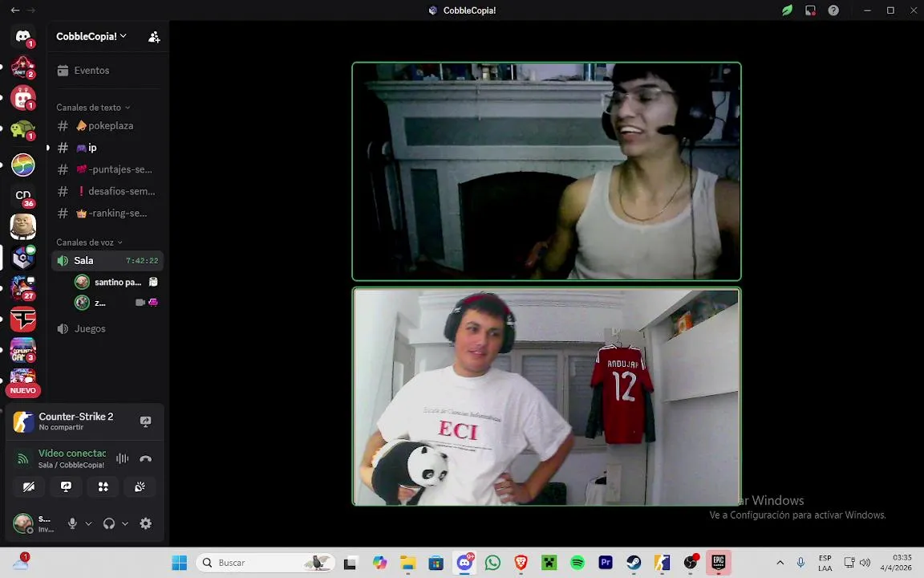Image resolution: width=924 pixels, height=578 pixels.
Task: Open the -ranking-se... channel
Action: tap(107, 213)
